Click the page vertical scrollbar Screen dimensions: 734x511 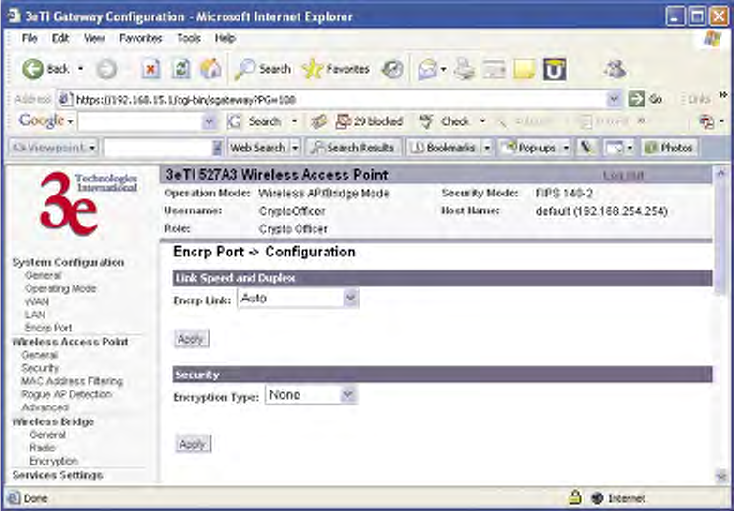coord(721,326)
